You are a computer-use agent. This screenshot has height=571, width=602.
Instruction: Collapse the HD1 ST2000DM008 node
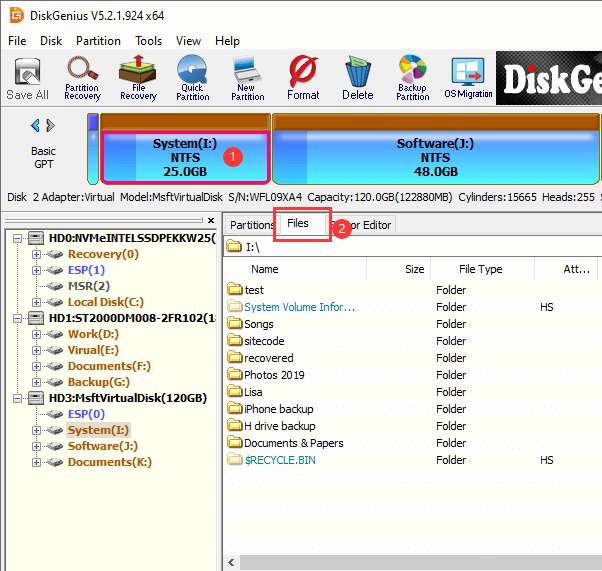pos(17,318)
